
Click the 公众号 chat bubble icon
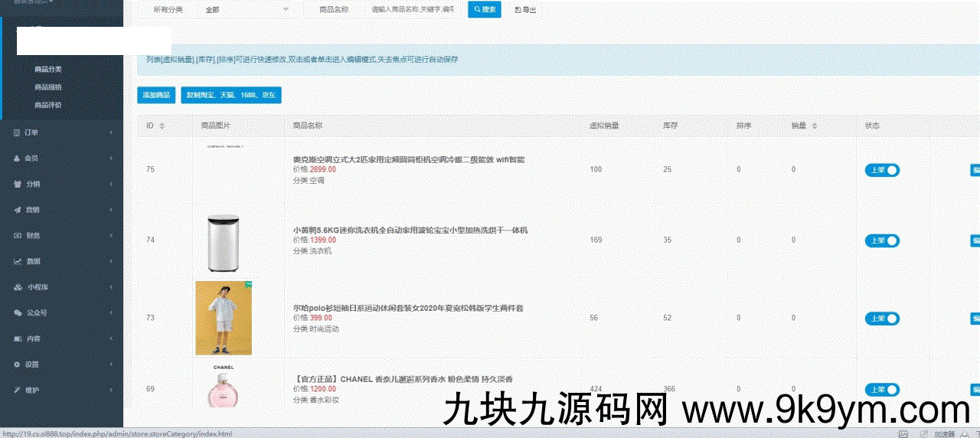click(x=17, y=312)
